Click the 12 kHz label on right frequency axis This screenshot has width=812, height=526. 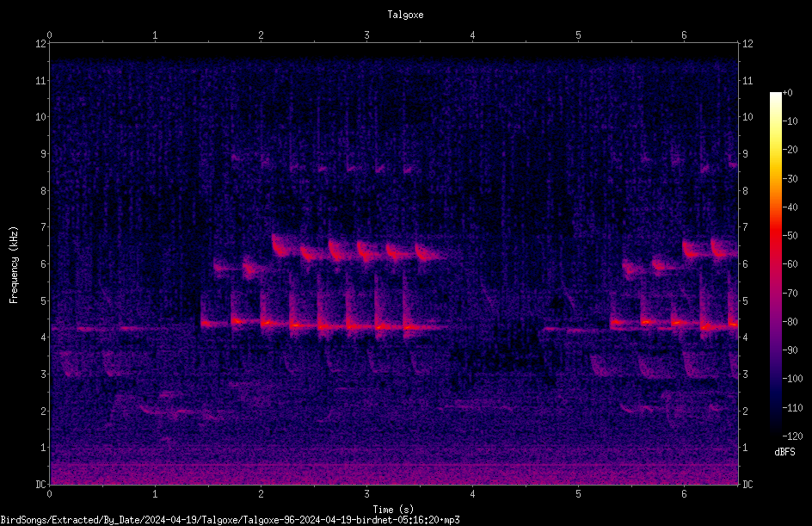point(747,44)
